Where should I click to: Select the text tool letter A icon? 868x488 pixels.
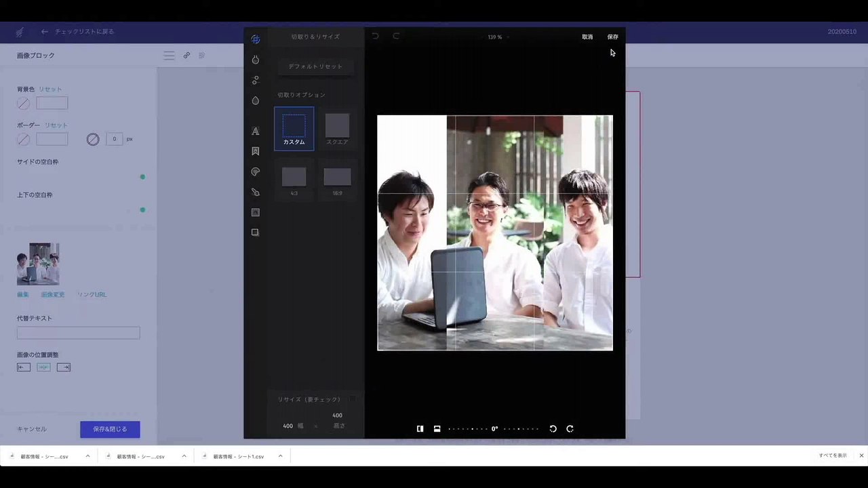pos(255,131)
